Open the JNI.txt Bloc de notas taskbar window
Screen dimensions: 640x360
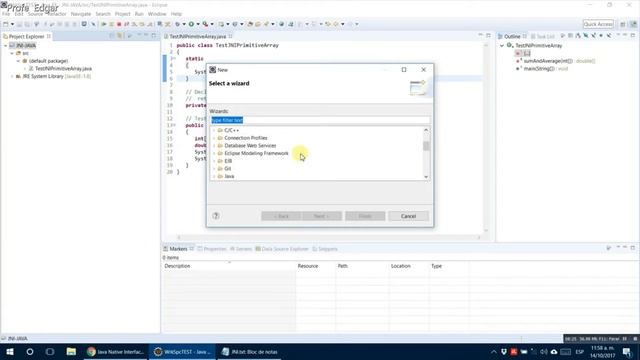tap(249, 351)
